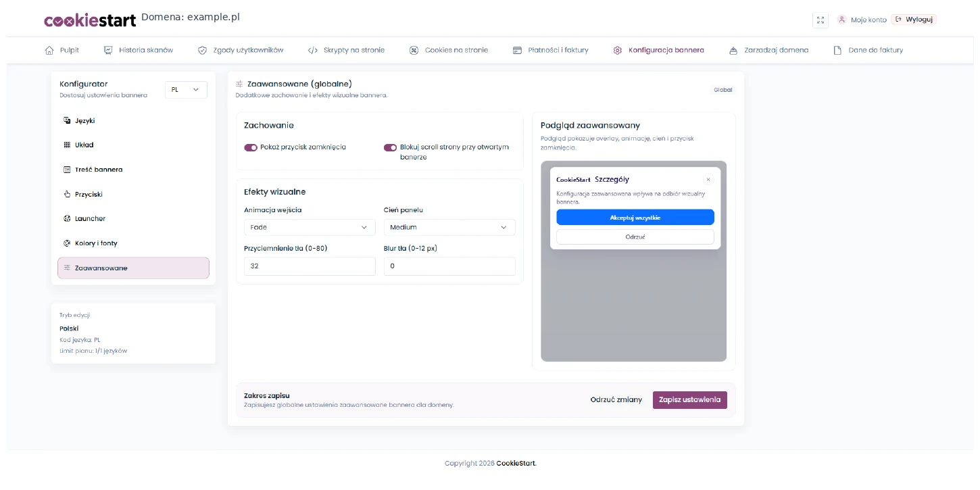
Task: Open the PL language dropdown
Action: click(x=186, y=89)
